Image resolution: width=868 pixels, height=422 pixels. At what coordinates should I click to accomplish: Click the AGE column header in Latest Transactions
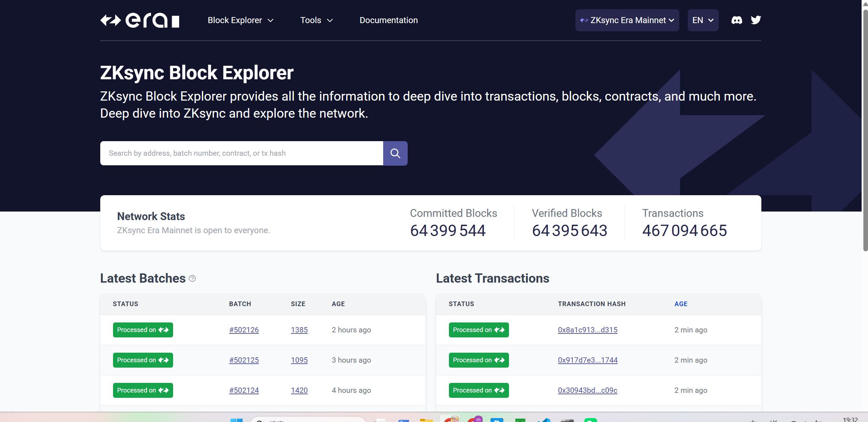pos(681,304)
